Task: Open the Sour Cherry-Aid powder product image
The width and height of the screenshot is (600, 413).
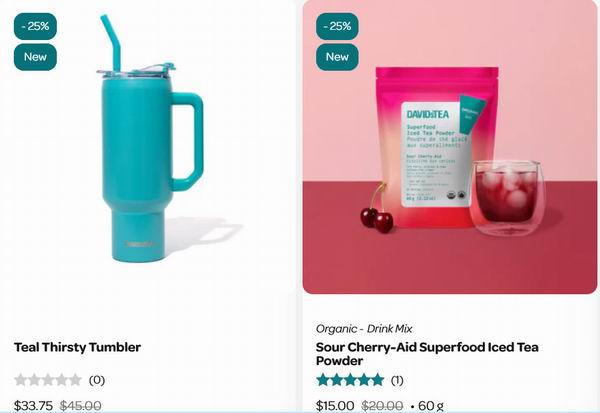Action: [450, 147]
